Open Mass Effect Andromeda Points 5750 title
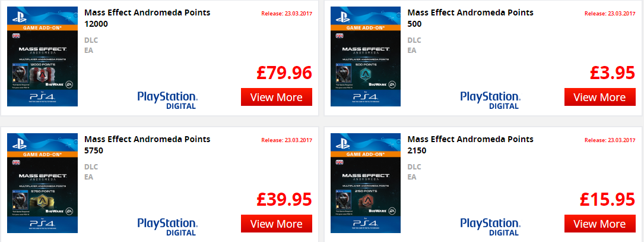The image size is (644, 242). tap(147, 145)
